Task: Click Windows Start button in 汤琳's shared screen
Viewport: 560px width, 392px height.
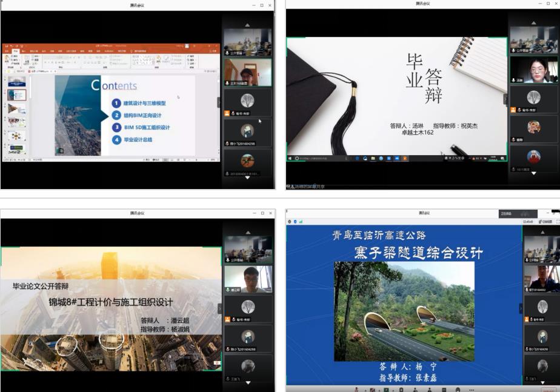Action: 290,158
